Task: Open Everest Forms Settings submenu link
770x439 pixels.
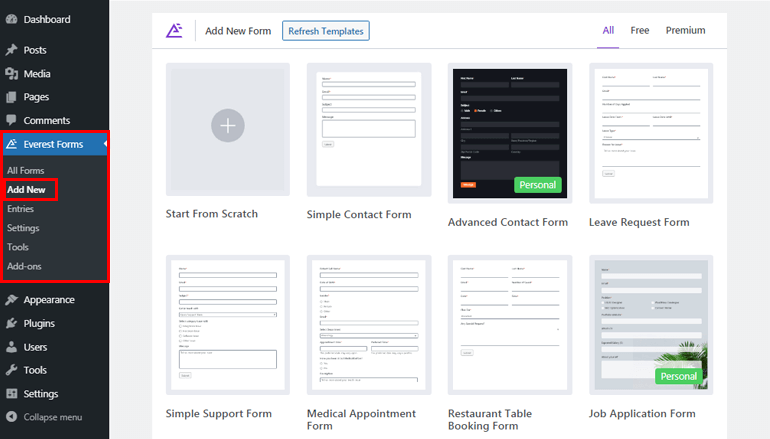Action: point(23,228)
